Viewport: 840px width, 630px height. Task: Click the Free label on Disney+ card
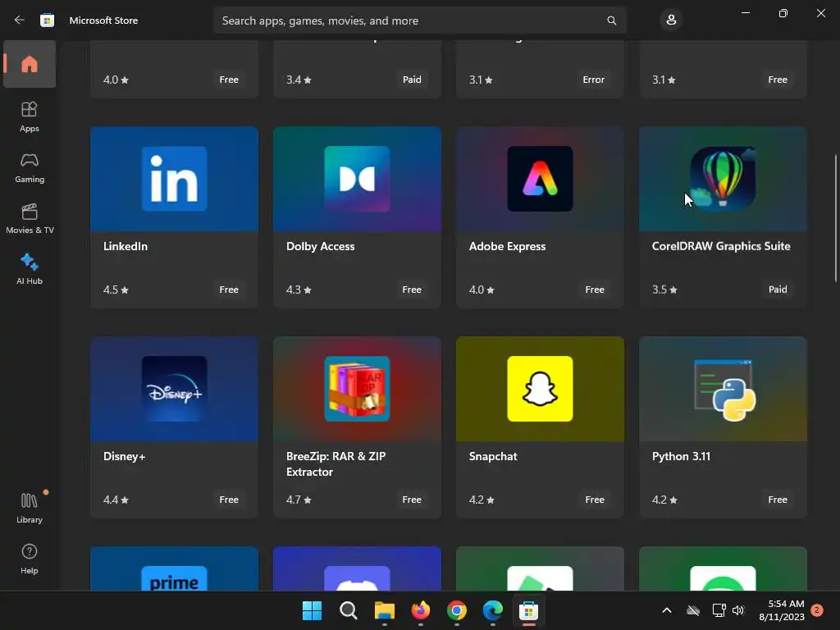[229, 500]
